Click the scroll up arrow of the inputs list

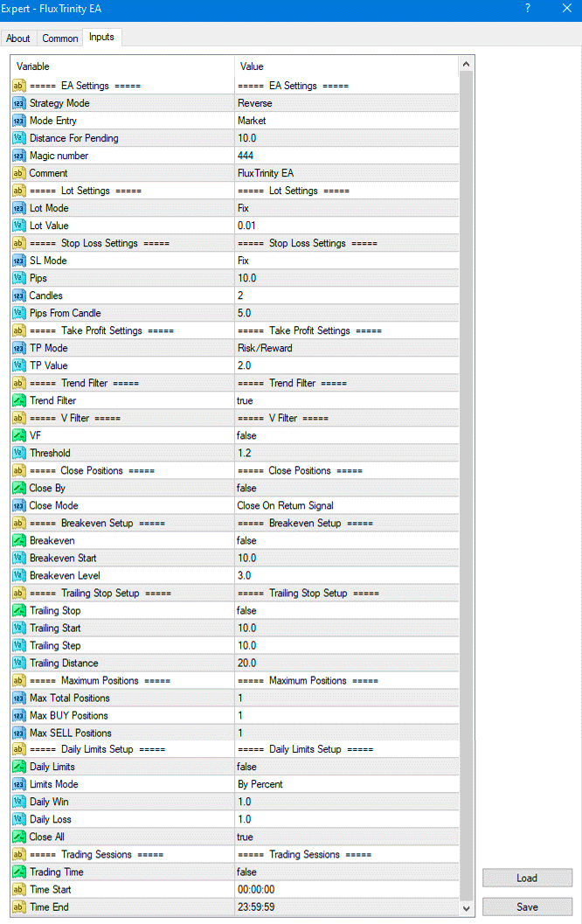[467, 64]
